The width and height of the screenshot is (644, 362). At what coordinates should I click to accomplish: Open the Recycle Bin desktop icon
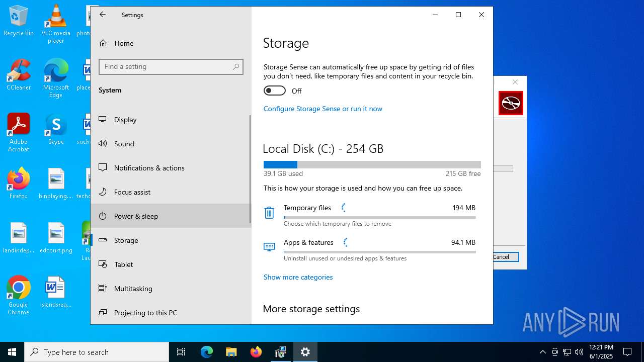pyautogui.click(x=19, y=21)
